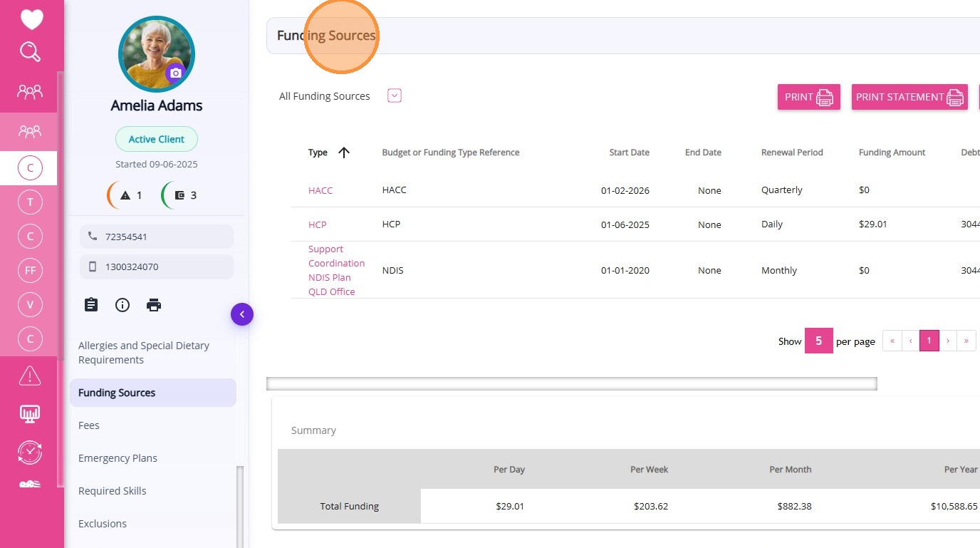Viewport: 980px width, 548px height.
Task: Collapse the client side panel
Action: coord(242,314)
